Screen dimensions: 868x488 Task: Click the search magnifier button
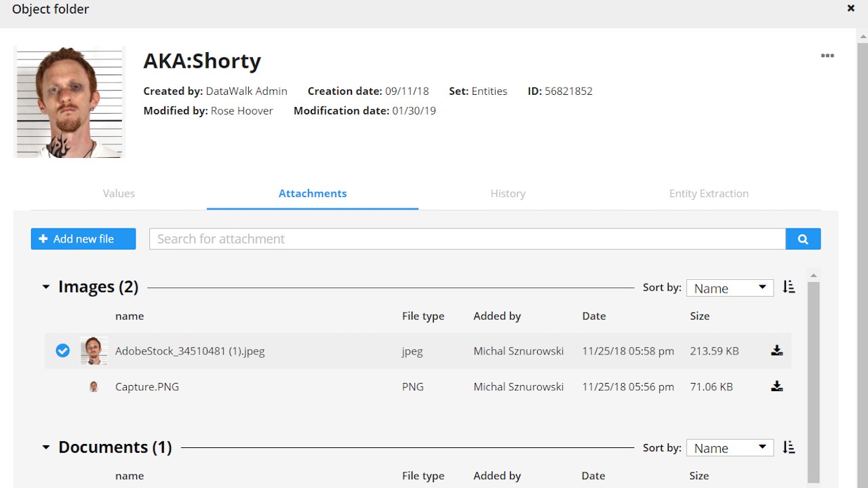point(803,239)
